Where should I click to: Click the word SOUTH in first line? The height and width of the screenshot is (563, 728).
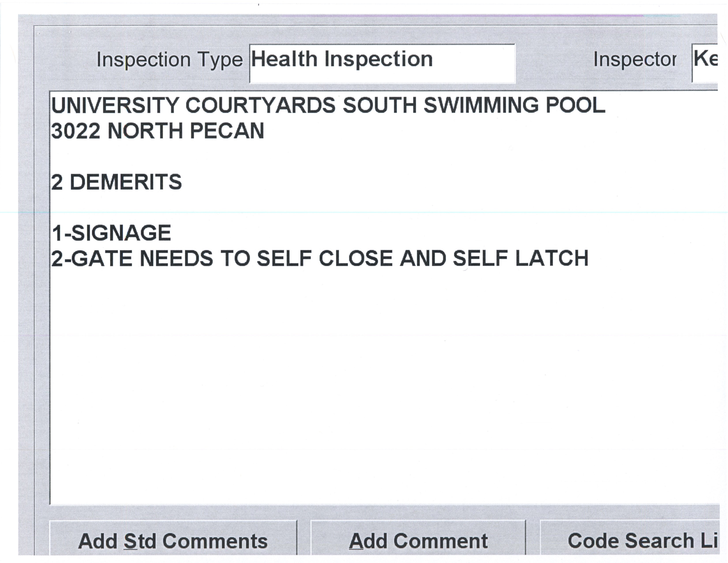coord(379,105)
